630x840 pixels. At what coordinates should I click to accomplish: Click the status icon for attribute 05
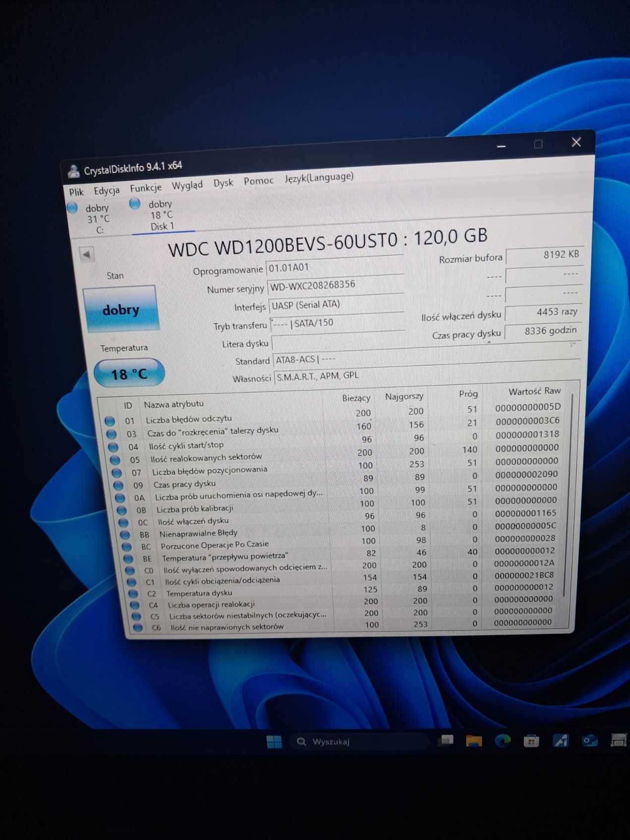click(115, 460)
